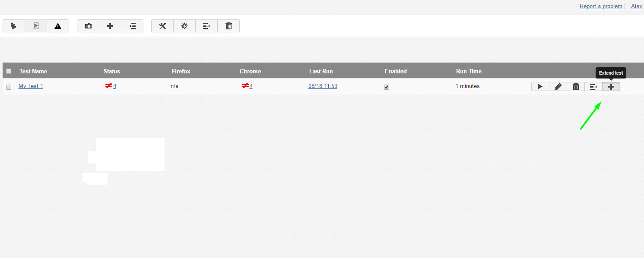
Task: Open the Alex account menu
Action: [x=636, y=6]
